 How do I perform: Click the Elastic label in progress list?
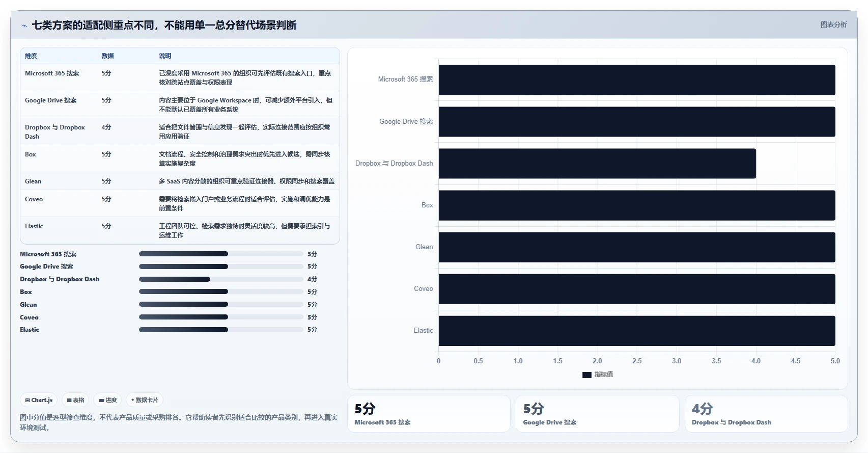pyautogui.click(x=30, y=330)
